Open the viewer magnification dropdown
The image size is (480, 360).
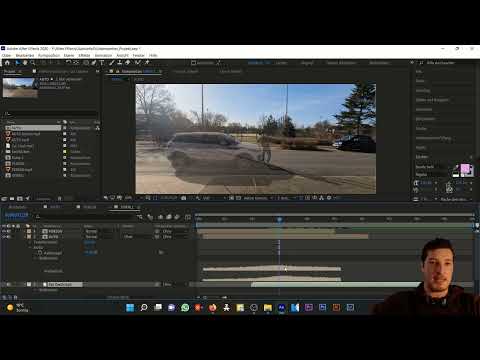130,198
